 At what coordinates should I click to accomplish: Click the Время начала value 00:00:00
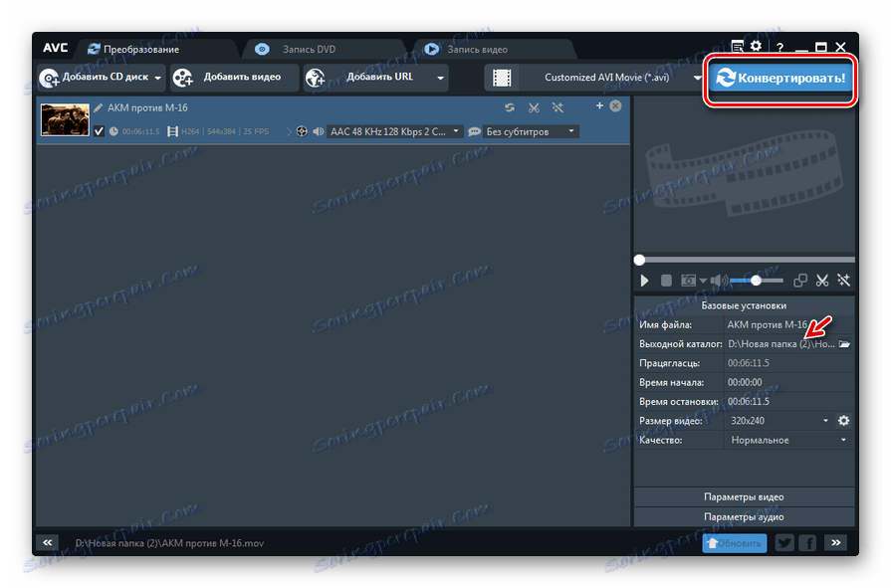click(745, 382)
